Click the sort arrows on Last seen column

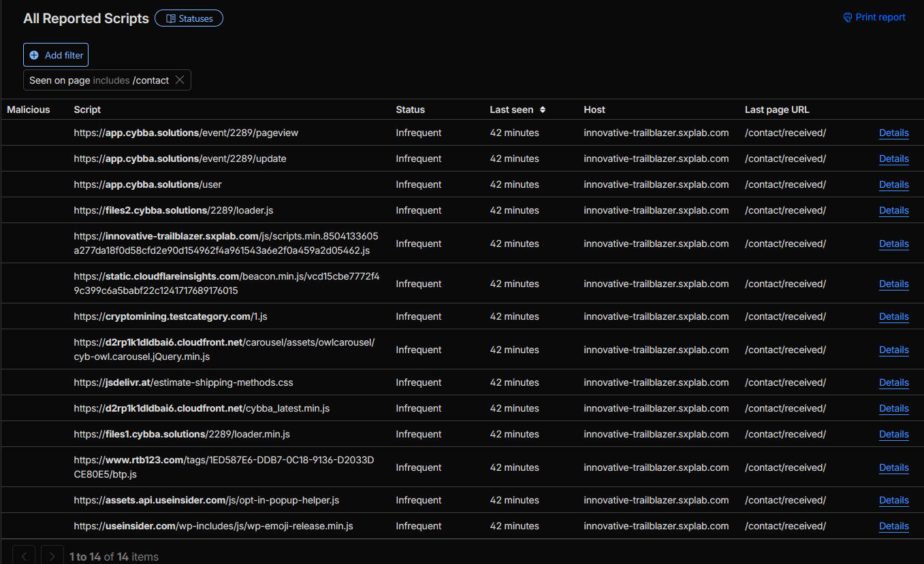tap(542, 110)
